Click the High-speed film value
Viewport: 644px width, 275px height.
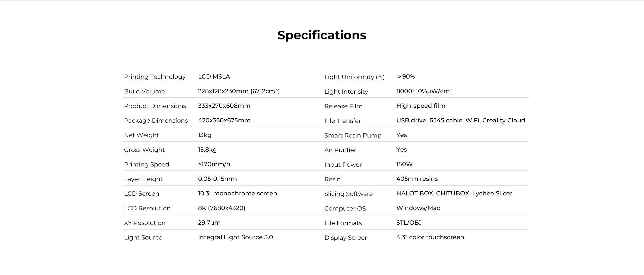(421, 106)
